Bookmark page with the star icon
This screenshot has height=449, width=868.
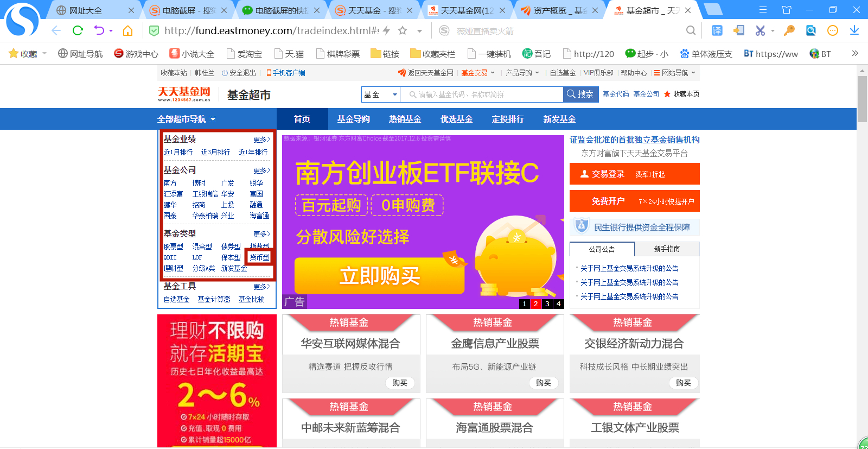point(403,30)
